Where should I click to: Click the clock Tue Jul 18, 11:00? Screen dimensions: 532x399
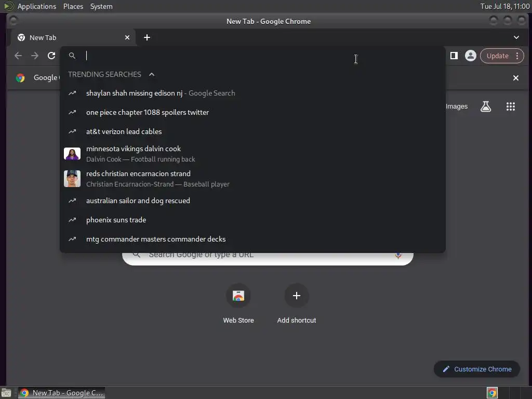click(x=505, y=6)
